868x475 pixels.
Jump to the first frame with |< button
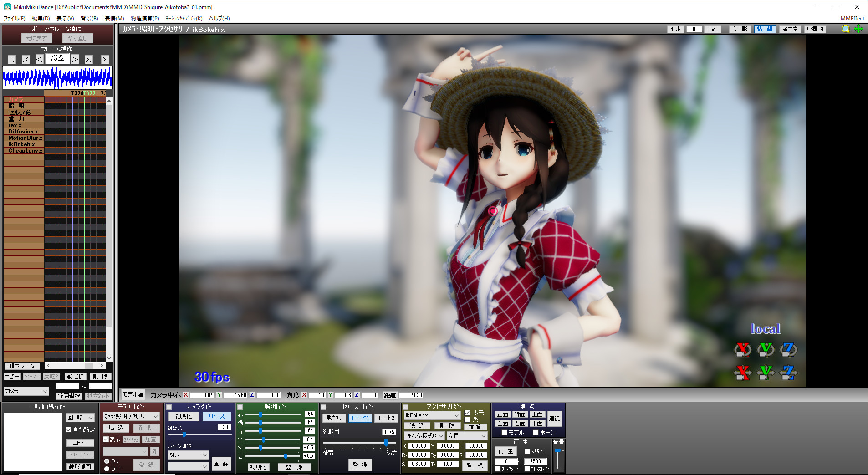click(x=12, y=60)
